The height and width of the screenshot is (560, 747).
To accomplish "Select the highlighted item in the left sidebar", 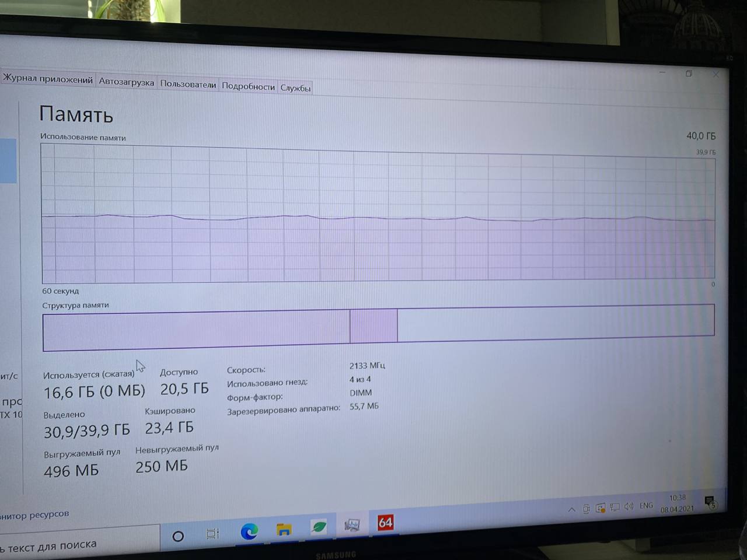I will click(x=8, y=161).
